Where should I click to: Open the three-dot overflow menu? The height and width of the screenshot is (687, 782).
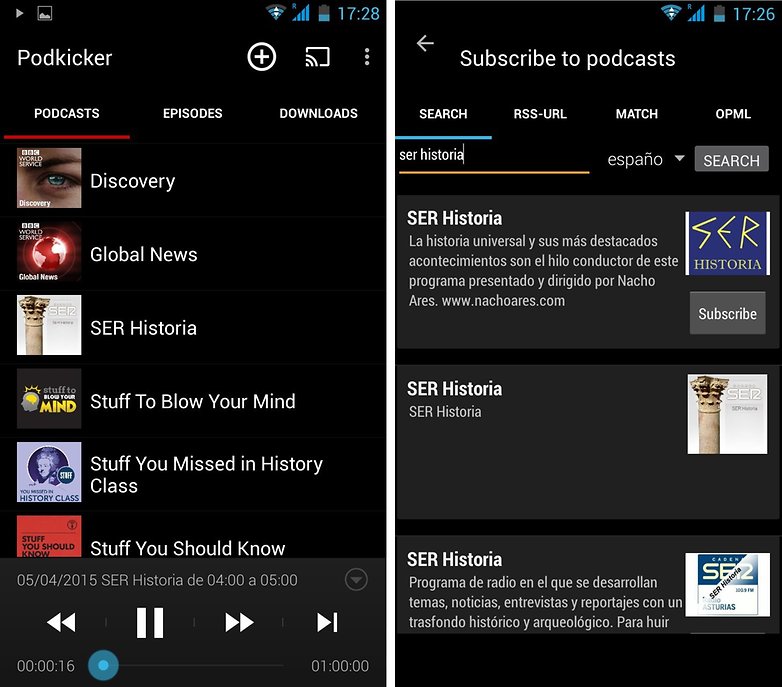367,57
